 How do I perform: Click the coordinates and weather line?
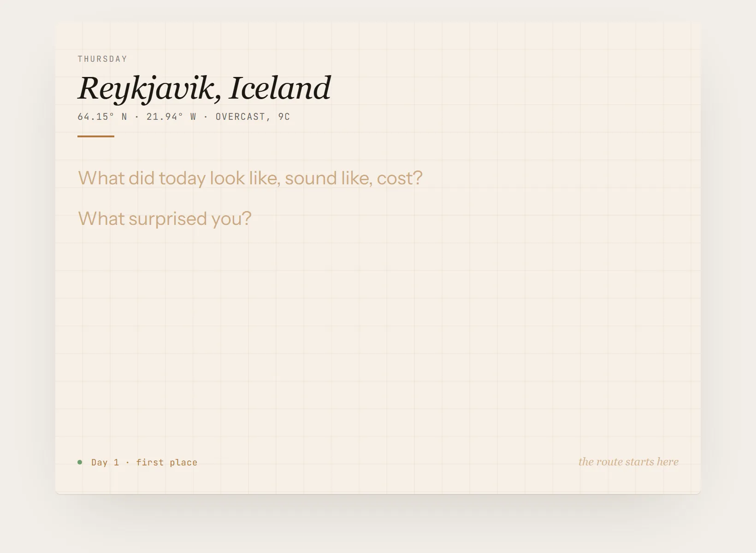(x=184, y=117)
